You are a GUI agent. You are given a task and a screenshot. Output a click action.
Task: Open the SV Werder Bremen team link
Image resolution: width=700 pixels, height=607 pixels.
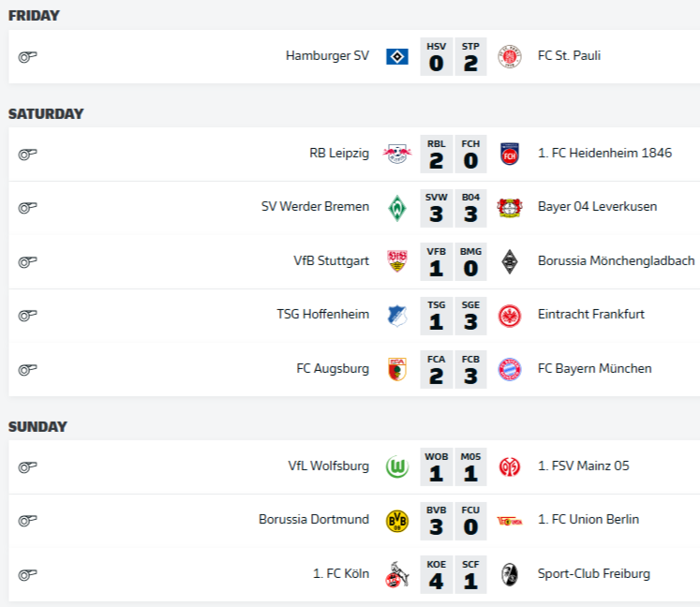tap(315, 207)
